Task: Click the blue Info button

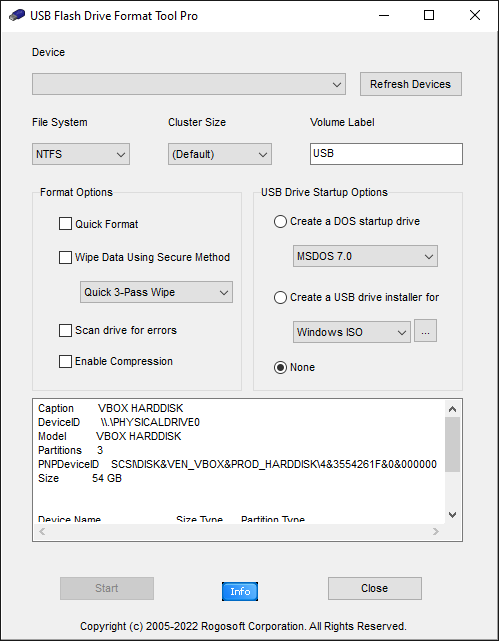Action: click(x=240, y=592)
